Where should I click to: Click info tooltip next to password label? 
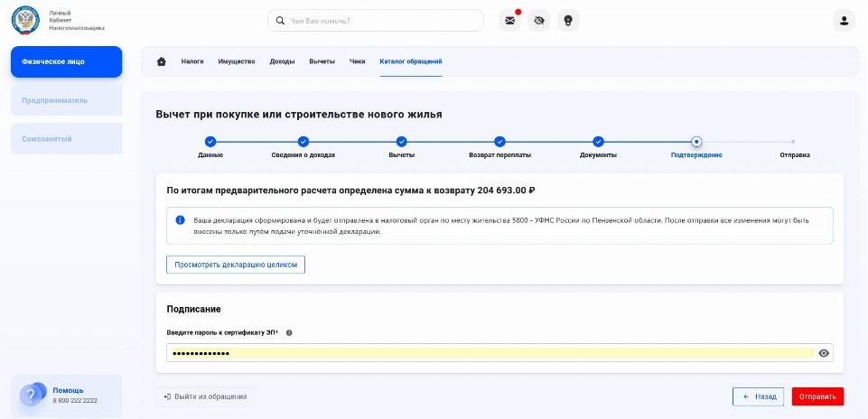click(289, 332)
